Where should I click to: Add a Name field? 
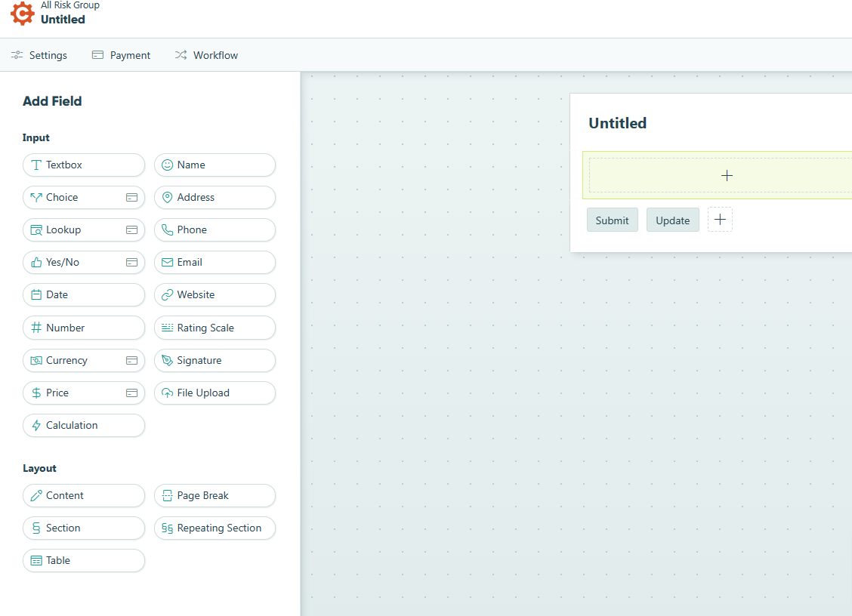tap(215, 165)
